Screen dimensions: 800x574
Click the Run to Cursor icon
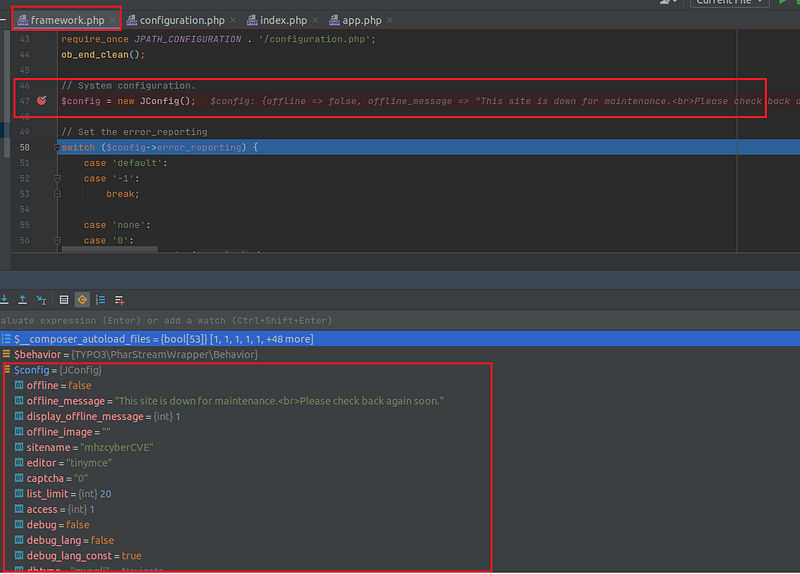pos(41,299)
